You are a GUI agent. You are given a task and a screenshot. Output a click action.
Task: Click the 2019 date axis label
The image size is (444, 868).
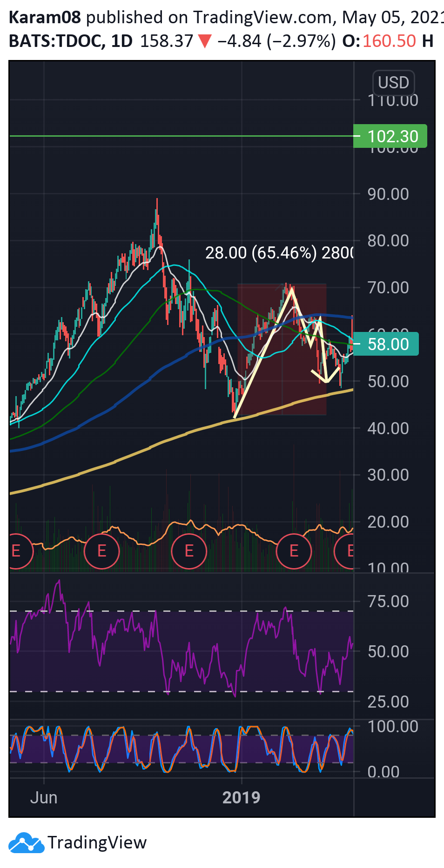[x=241, y=797]
